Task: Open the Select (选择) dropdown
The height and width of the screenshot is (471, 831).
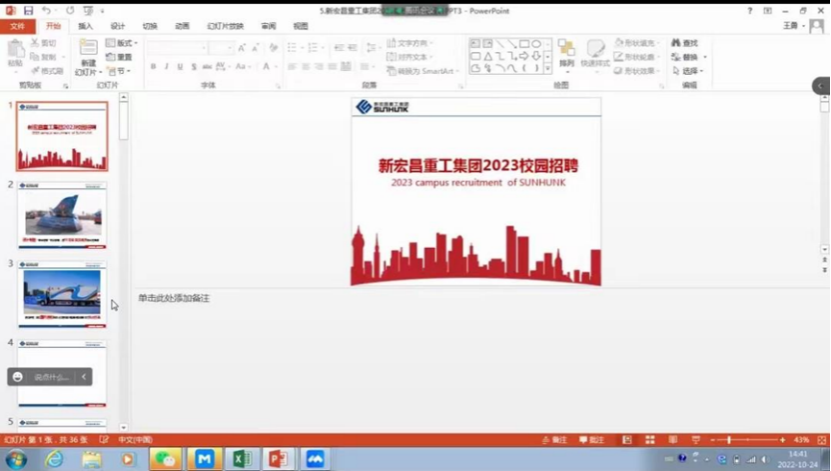Action: point(690,71)
